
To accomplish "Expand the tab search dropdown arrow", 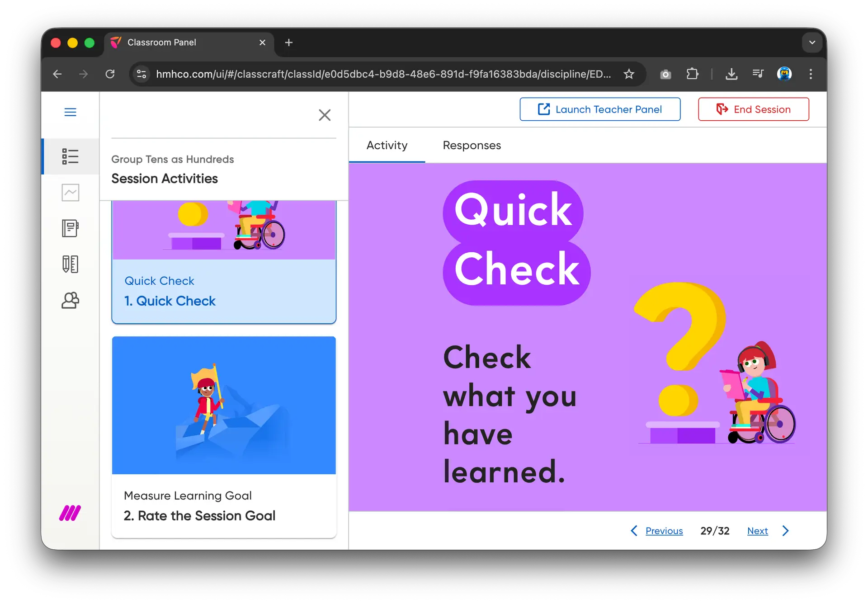I will tap(812, 42).
